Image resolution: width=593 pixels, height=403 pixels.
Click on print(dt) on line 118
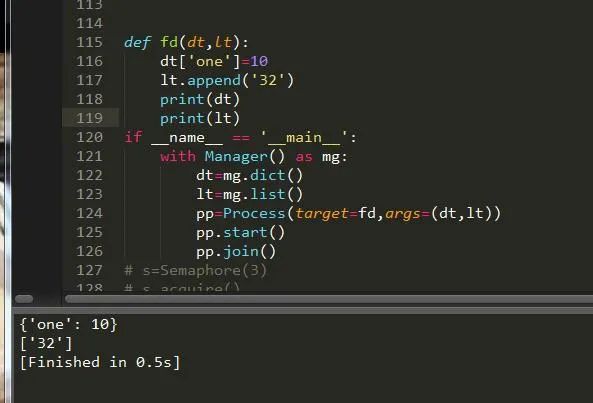pyautogui.click(x=200, y=99)
